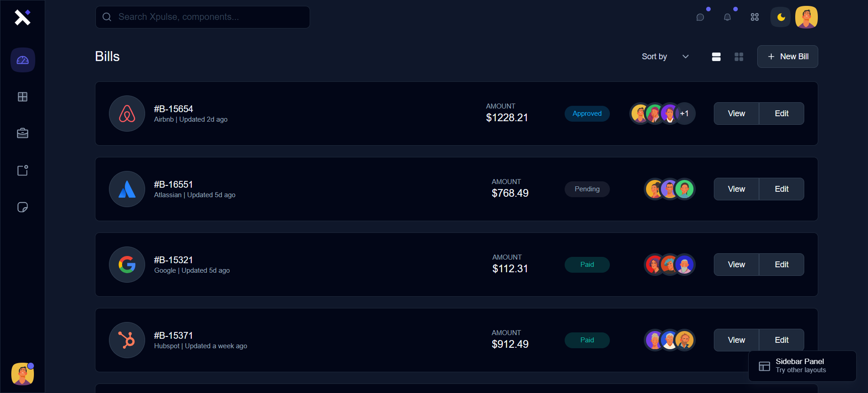Image resolution: width=868 pixels, height=393 pixels.
Task: Open the chat messages icon
Action: pos(700,17)
